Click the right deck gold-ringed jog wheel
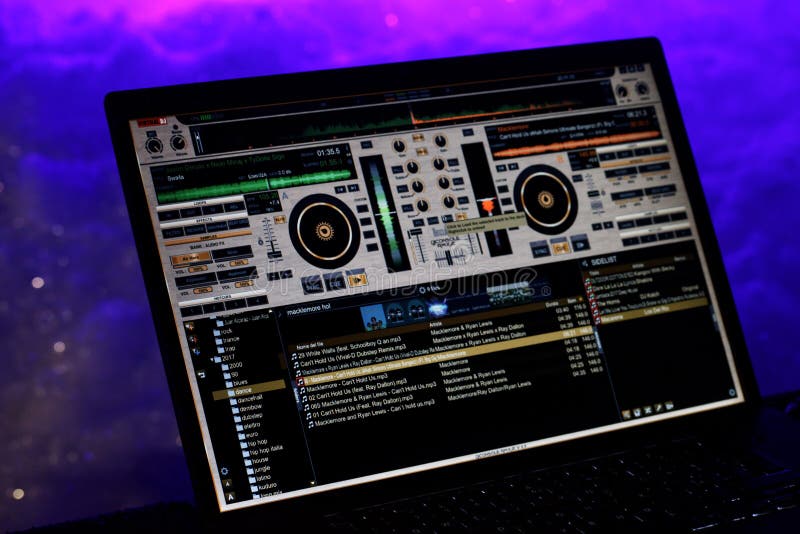The height and width of the screenshot is (534, 800). pyautogui.click(x=545, y=199)
